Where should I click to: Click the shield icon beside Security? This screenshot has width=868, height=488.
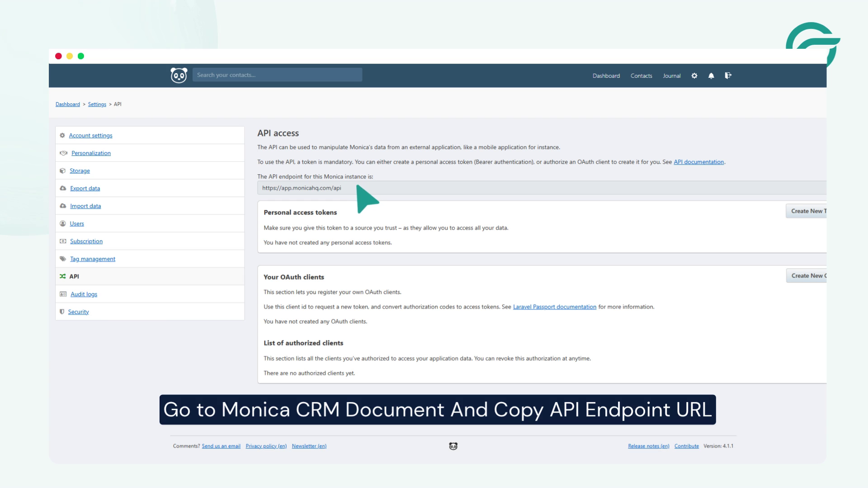pyautogui.click(x=62, y=311)
